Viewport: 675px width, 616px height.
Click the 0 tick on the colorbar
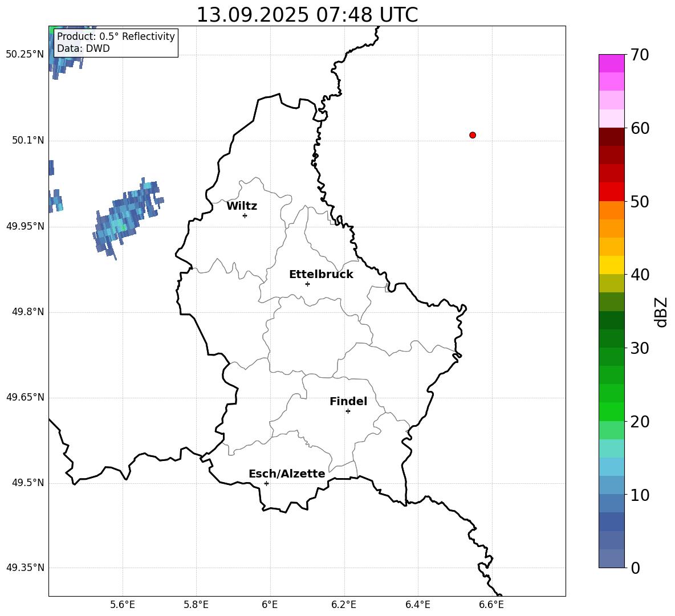[x=636, y=568]
